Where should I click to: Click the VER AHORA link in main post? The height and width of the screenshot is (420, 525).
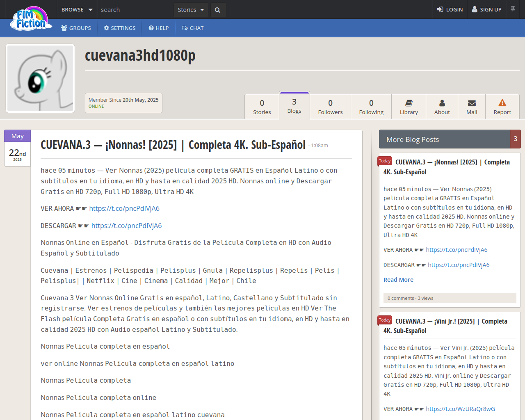pos(124,208)
